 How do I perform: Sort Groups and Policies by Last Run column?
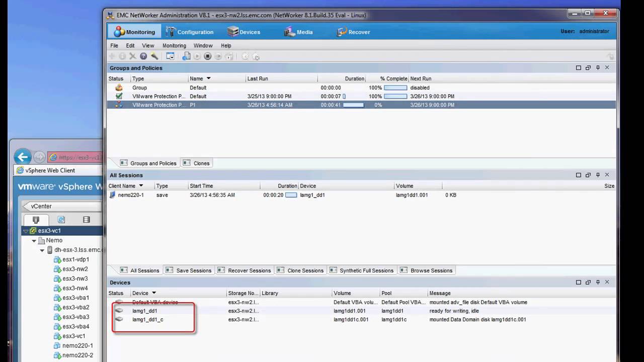click(281, 78)
